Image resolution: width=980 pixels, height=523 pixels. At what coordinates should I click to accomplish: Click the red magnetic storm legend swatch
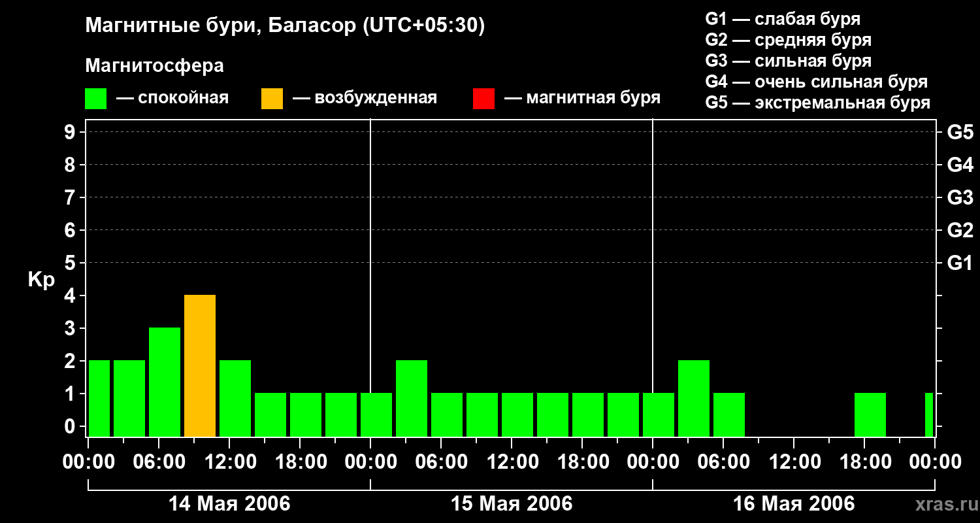tap(483, 99)
